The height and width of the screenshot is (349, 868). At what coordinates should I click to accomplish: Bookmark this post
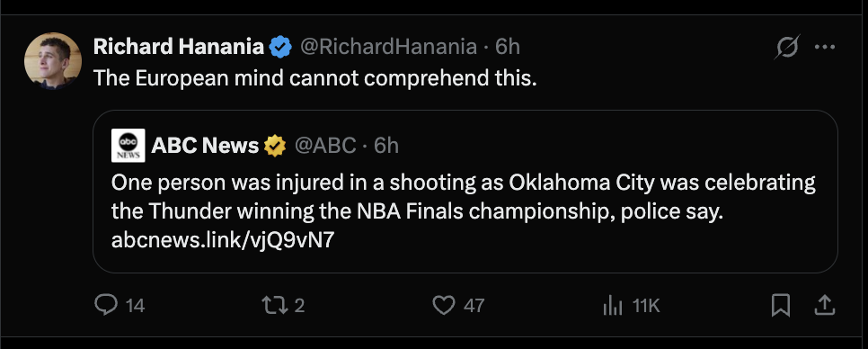coord(781,305)
